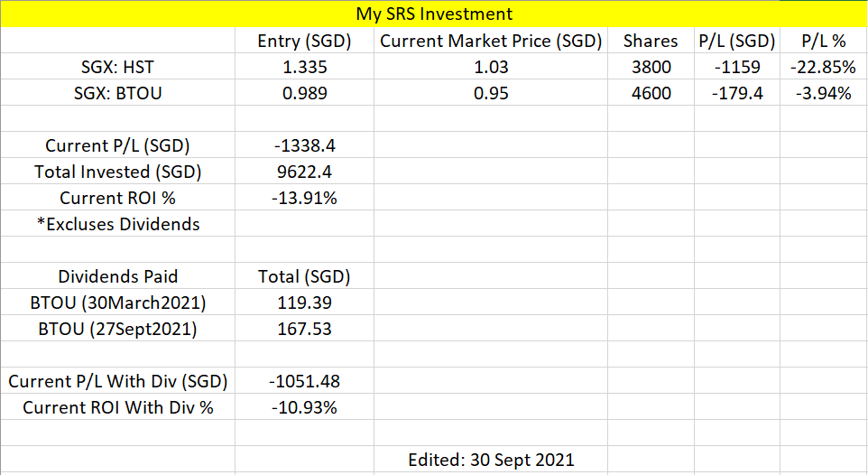
Task: Click the -13.91% ROI value
Action: point(304,198)
